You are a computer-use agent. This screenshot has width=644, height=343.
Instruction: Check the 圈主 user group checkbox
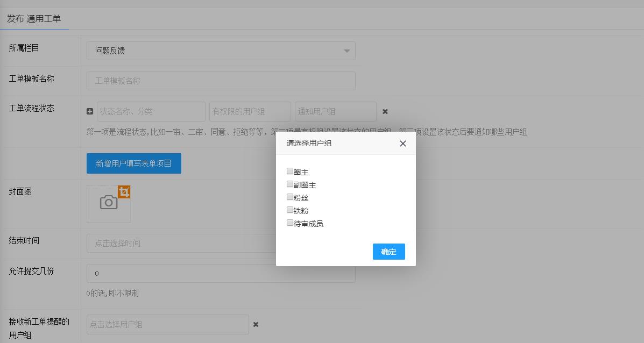290,171
